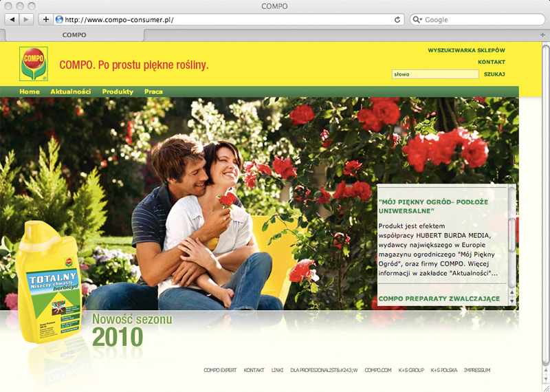Select Produkty in the navigation bar
The height and width of the screenshot is (392, 550).
click(x=118, y=91)
